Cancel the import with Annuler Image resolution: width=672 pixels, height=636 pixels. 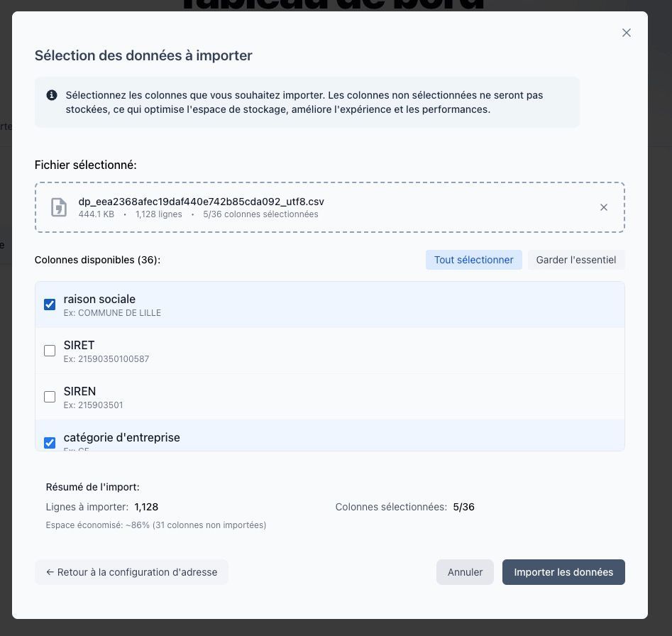[465, 572]
